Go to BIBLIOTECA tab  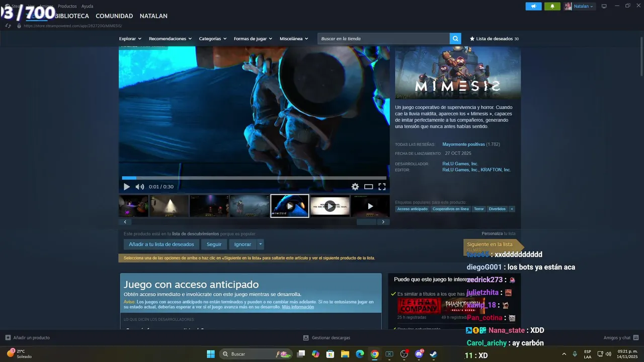point(71,16)
